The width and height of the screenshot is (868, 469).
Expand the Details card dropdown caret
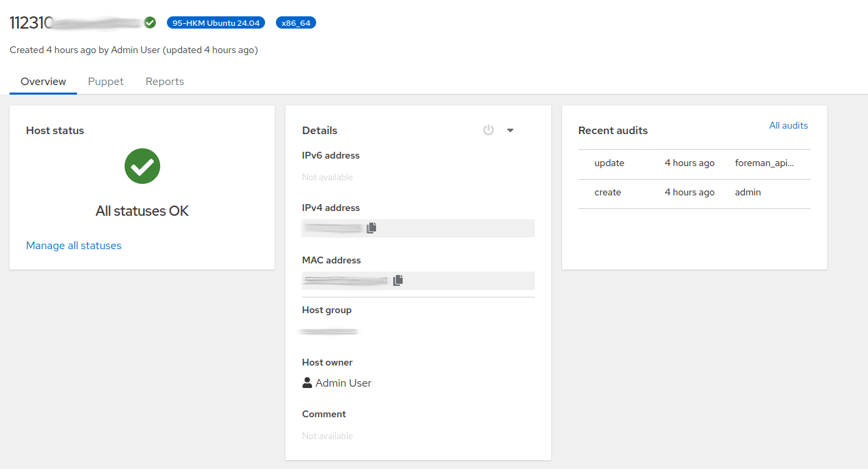tap(510, 131)
